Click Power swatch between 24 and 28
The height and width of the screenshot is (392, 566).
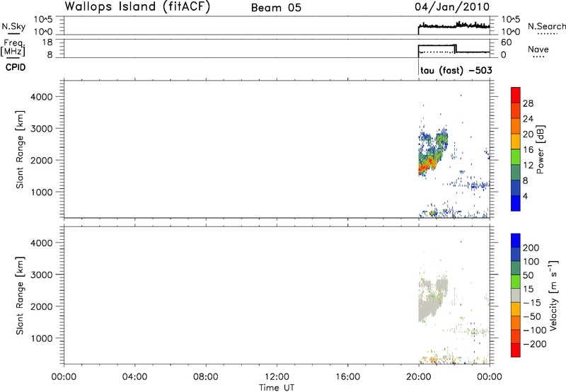pos(516,110)
